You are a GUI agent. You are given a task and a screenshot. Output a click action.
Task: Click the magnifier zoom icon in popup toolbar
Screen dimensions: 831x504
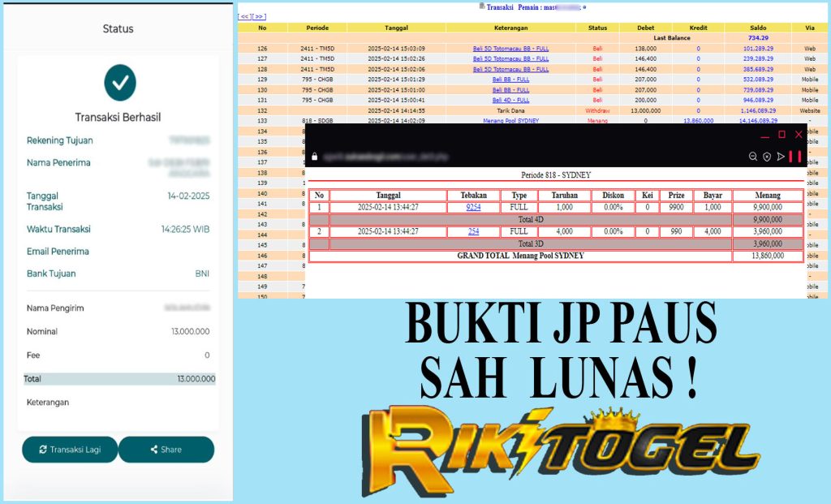click(x=752, y=157)
